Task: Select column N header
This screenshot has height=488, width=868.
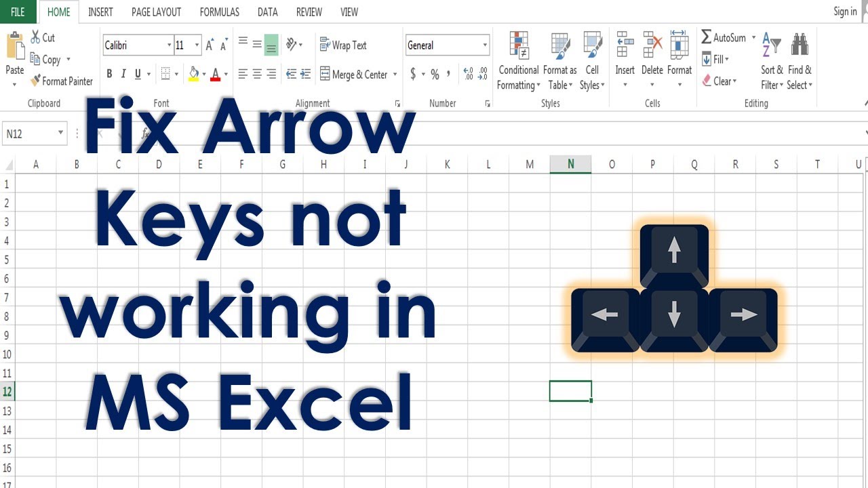Action: coord(570,164)
